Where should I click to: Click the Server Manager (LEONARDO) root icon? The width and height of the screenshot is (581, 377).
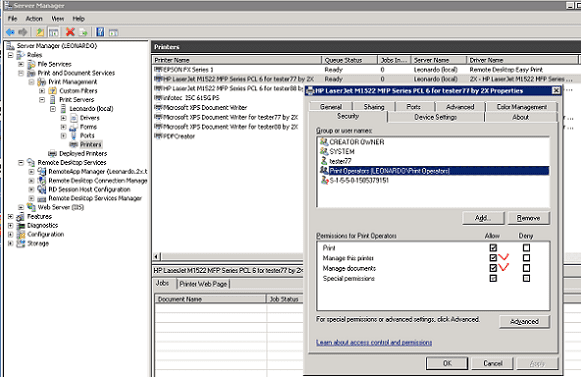click(10, 46)
